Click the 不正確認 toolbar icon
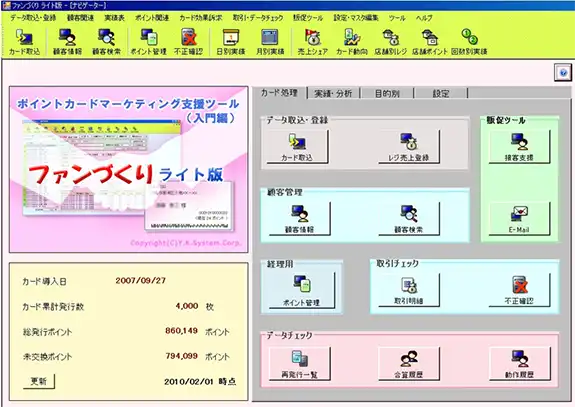 [x=188, y=42]
